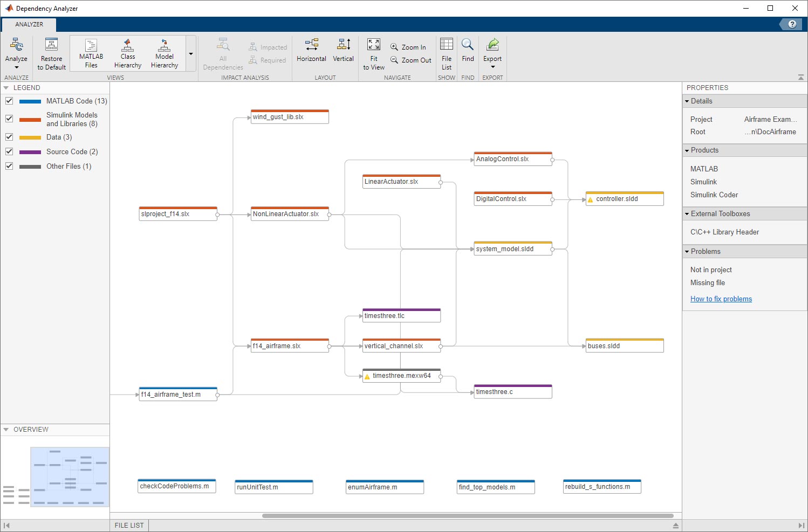
Task: Select the system_model.sldd node
Action: click(513, 248)
